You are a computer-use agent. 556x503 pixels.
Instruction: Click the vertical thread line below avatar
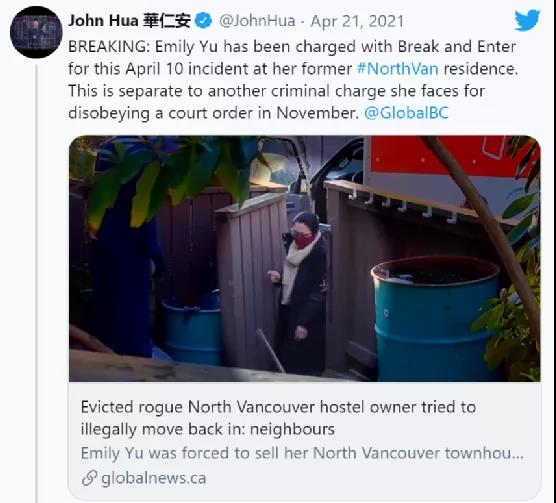point(36,284)
